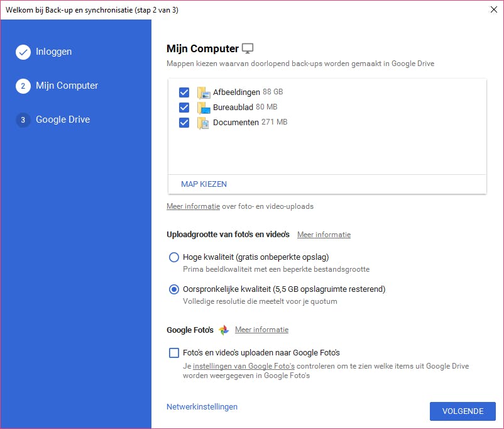This screenshot has height=429, width=504.
Task: Click MAP KIEZEN to add a folder
Action: tap(203, 184)
